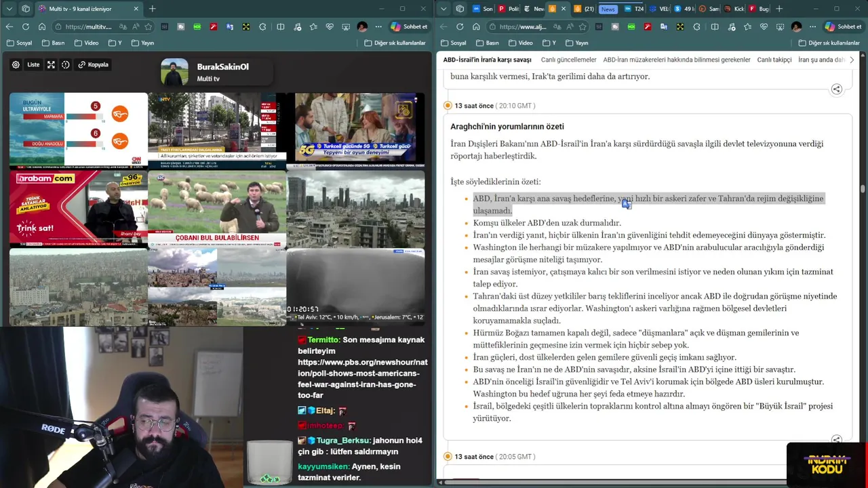
Task: Open Canlı güncellemeler nav item
Action: click(x=568, y=60)
